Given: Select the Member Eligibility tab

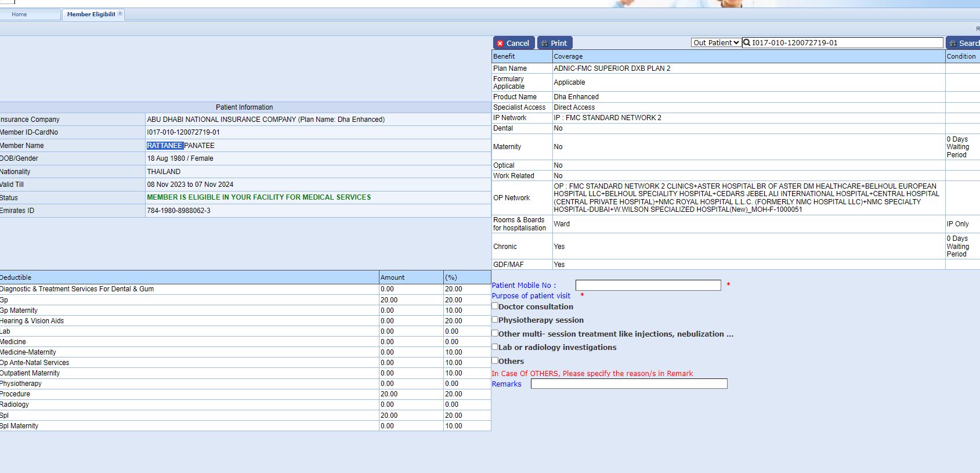Looking at the screenshot, I should [91, 15].
